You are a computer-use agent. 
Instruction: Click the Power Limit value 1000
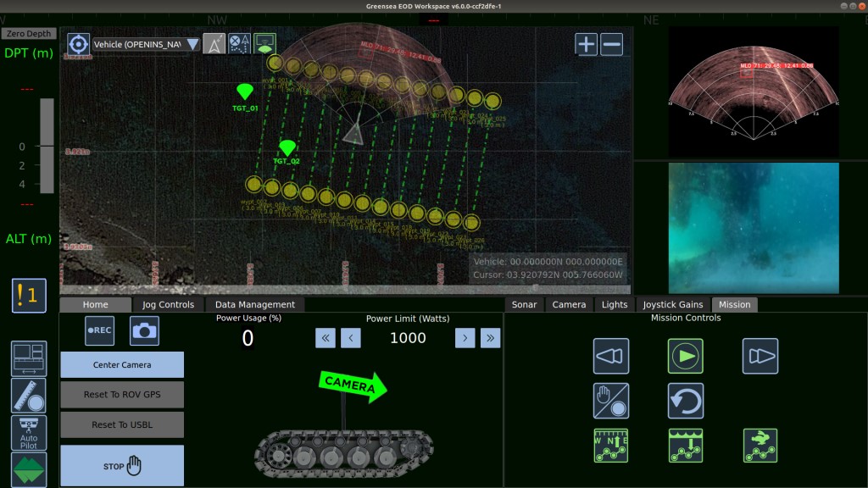408,338
